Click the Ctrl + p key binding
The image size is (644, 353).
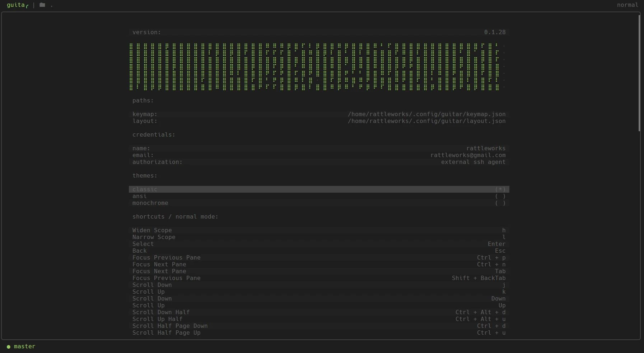coord(491,258)
